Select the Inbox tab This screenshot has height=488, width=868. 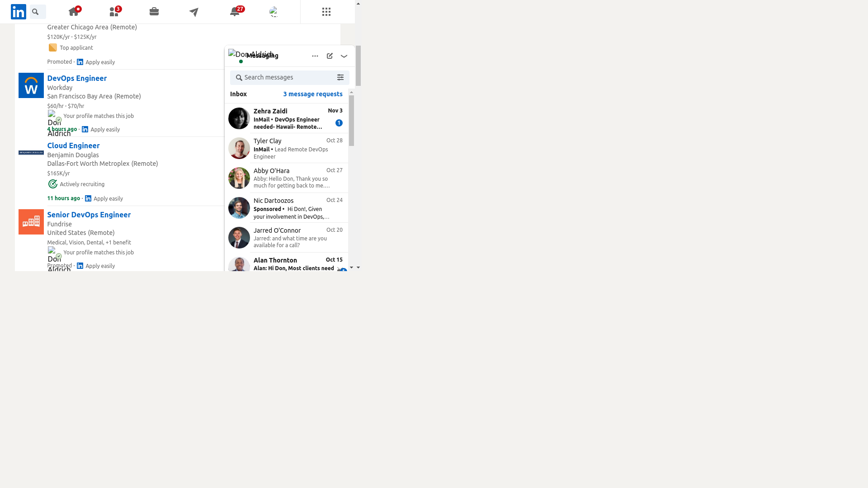click(238, 94)
